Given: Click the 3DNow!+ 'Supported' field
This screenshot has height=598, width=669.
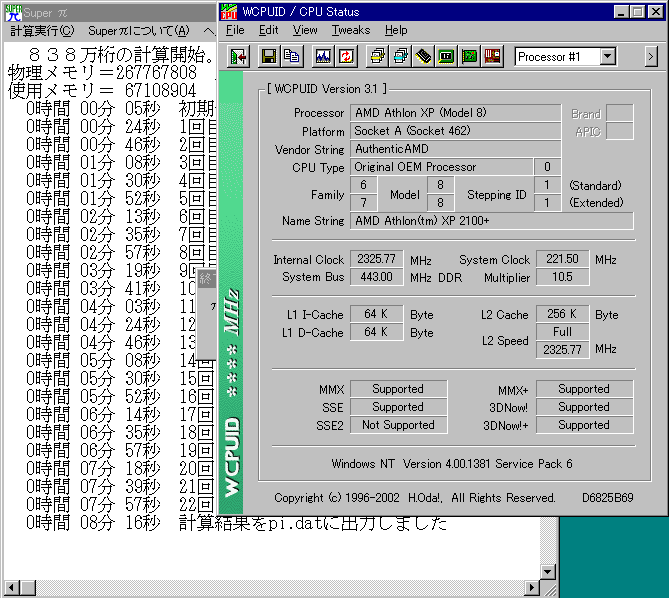Looking at the screenshot, I should click(585, 425).
